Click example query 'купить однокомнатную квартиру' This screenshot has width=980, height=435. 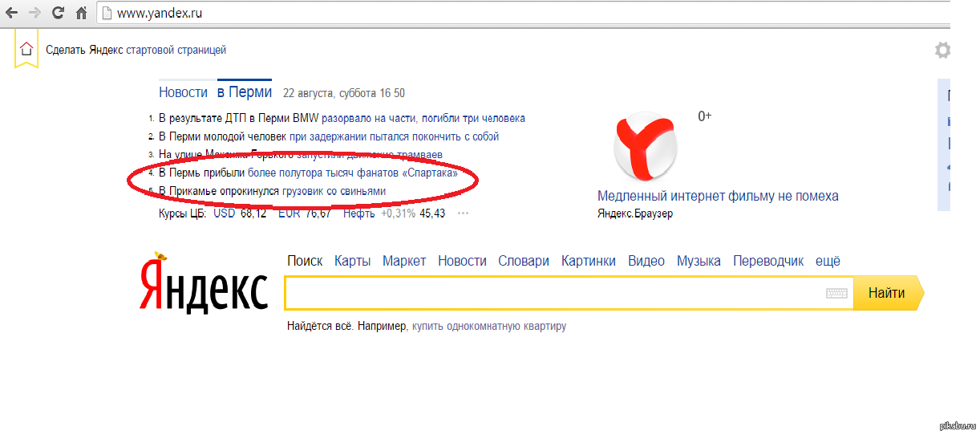(489, 327)
